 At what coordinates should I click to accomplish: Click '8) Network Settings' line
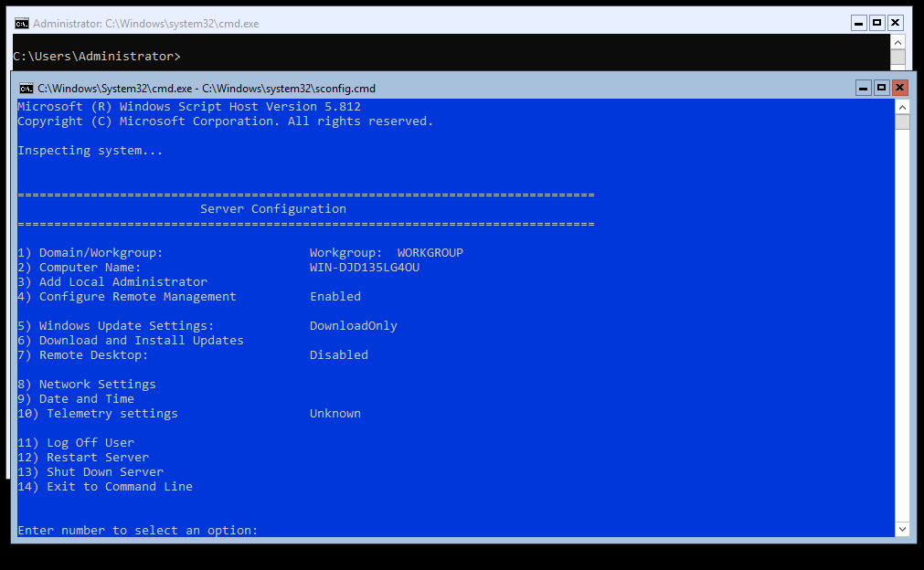pyautogui.click(x=87, y=385)
